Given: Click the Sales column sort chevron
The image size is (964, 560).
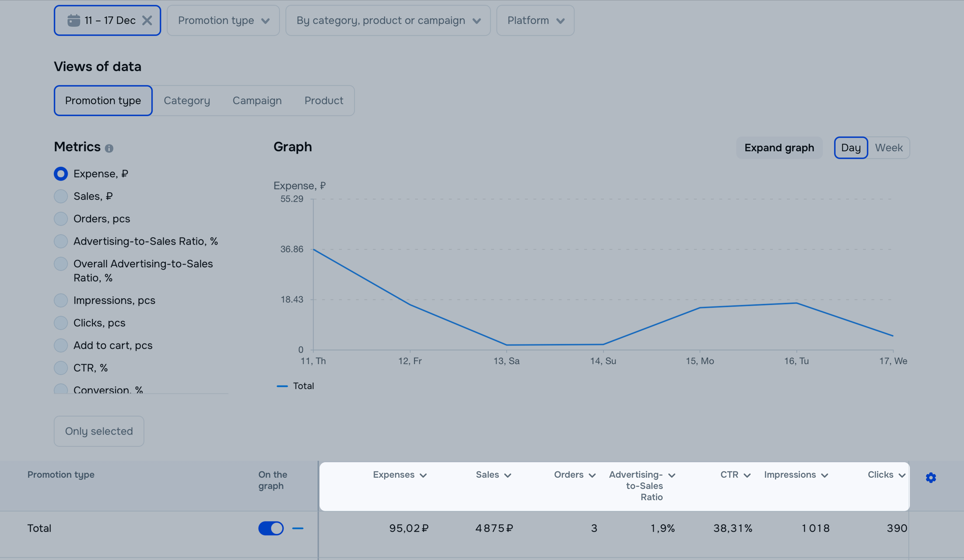Looking at the screenshot, I should click(x=508, y=475).
